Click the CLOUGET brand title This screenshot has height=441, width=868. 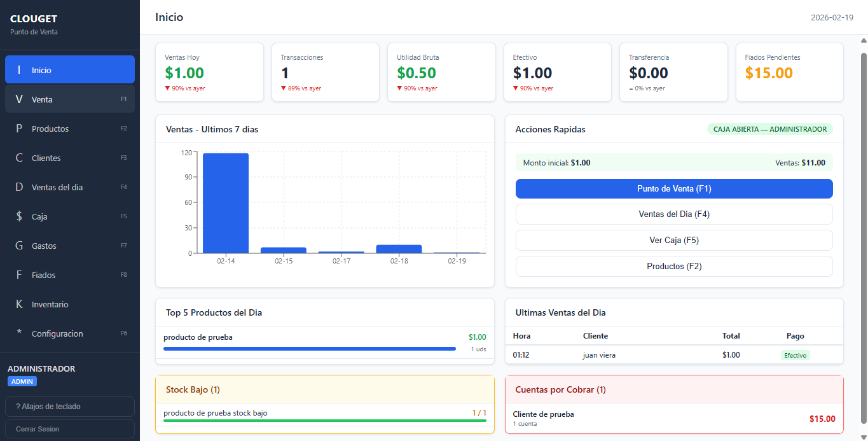tap(34, 19)
